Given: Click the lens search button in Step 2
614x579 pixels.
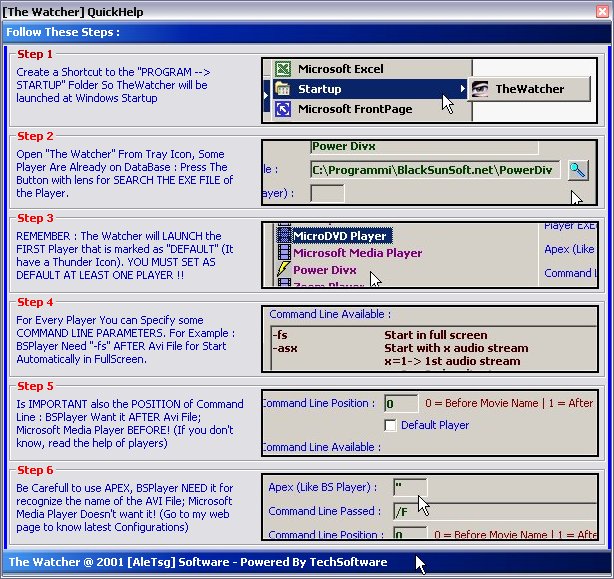Looking at the screenshot, I should (578, 170).
